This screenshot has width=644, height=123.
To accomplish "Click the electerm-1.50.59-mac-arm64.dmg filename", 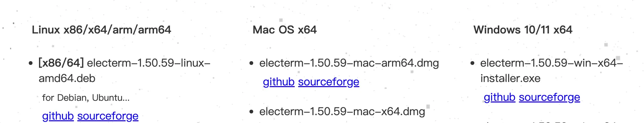I will click(349, 63).
